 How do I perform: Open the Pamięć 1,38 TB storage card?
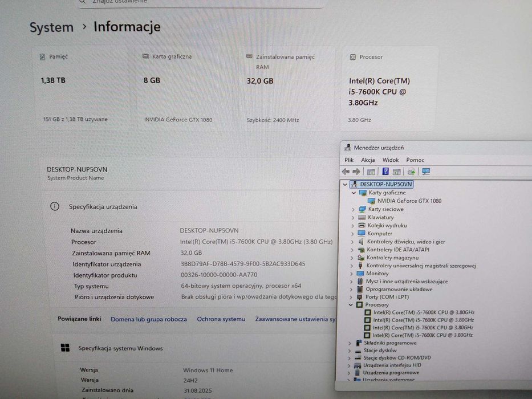[80, 88]
